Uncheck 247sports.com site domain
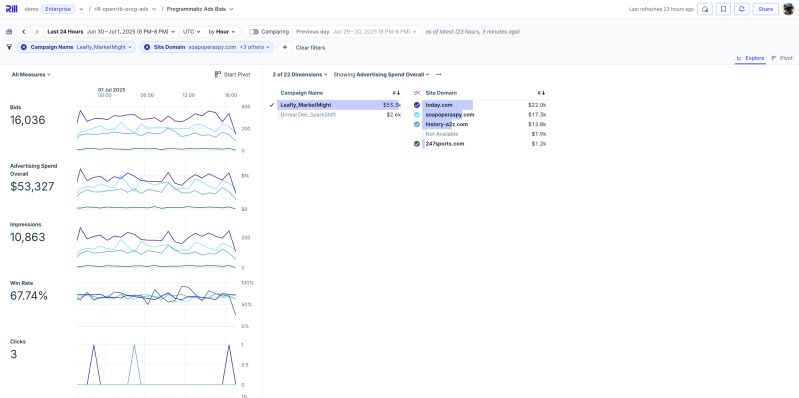The height and width of the screenshot is (398, 799). (417, 144)
